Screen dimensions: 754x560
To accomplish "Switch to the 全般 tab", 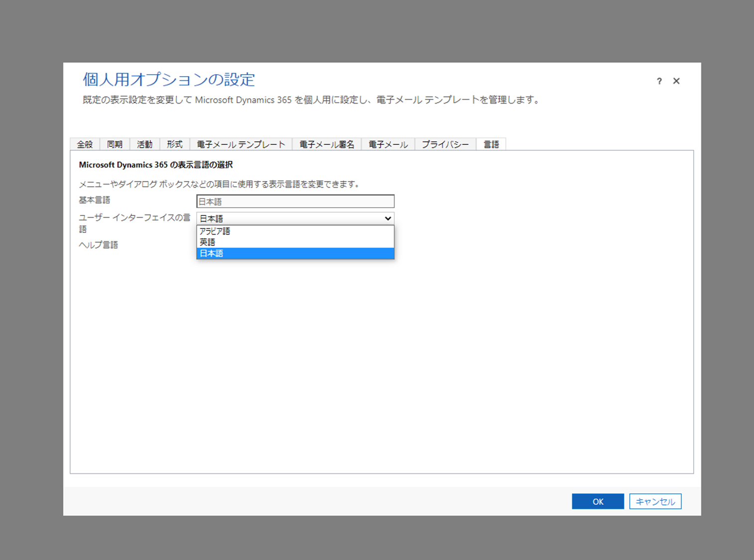I will pyautogui.click(x=85, y=144).
